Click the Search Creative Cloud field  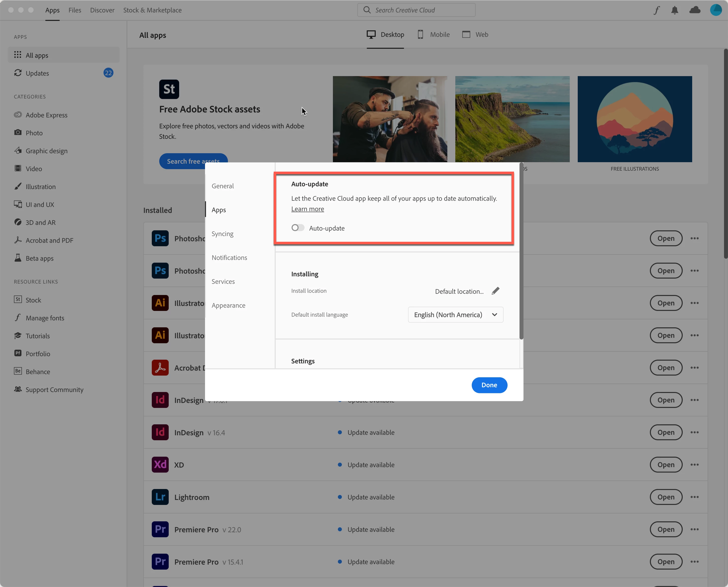point(416,10)
